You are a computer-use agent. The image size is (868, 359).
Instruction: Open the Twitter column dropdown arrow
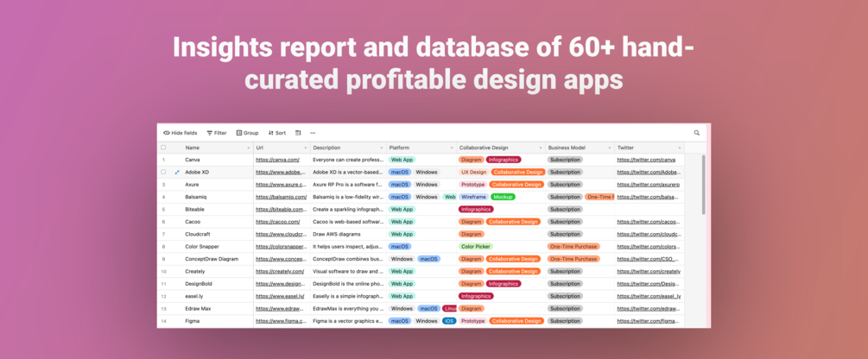(x=679, y=148)
